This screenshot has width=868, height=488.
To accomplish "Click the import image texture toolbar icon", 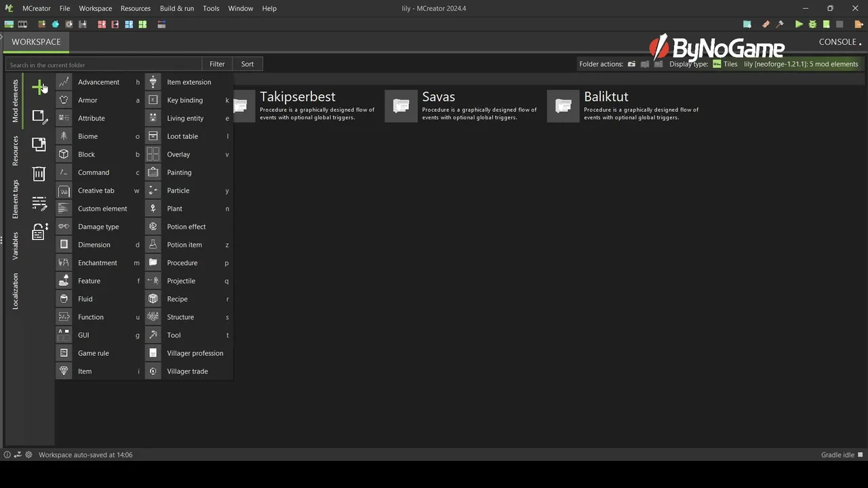I will click(x=9, y=24).
